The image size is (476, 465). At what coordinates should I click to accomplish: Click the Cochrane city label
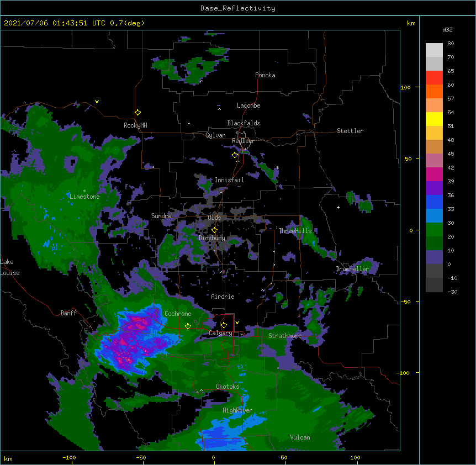pos(178,314)
